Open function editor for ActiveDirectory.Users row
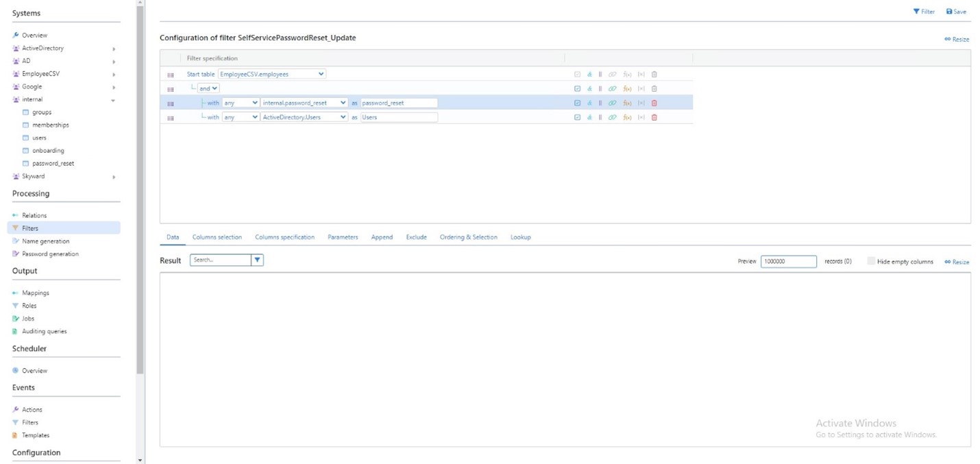 coord(626,117)
